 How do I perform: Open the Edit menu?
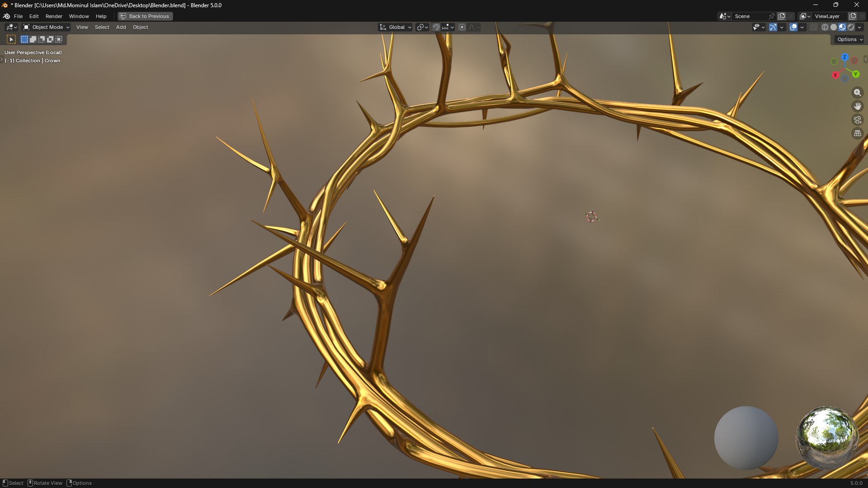pos(34,16)
